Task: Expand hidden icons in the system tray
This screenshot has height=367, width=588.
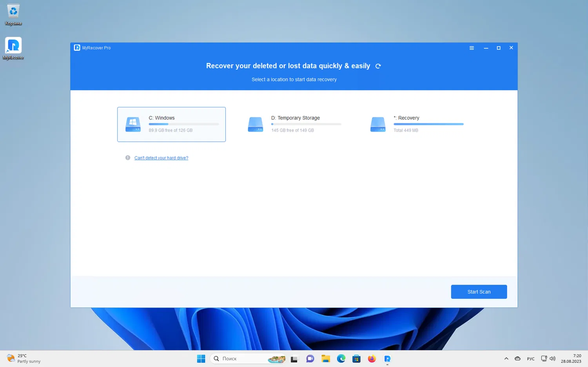Action: pyautogui.click(x=506, y=358)
